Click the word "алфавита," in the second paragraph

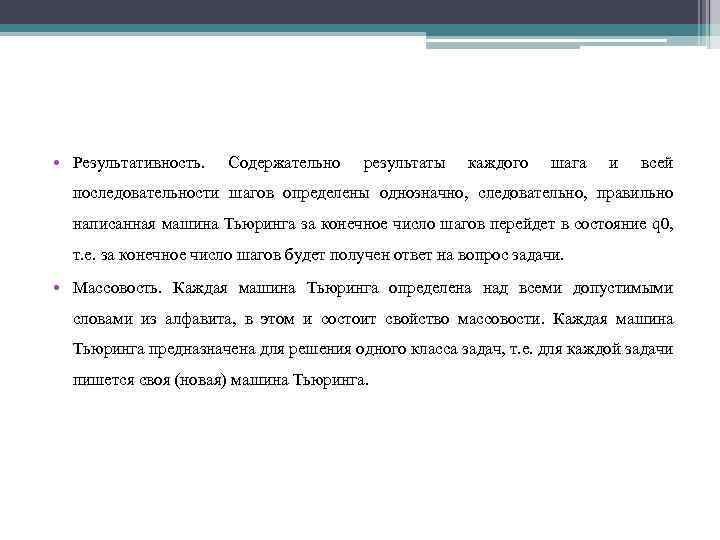201,319
